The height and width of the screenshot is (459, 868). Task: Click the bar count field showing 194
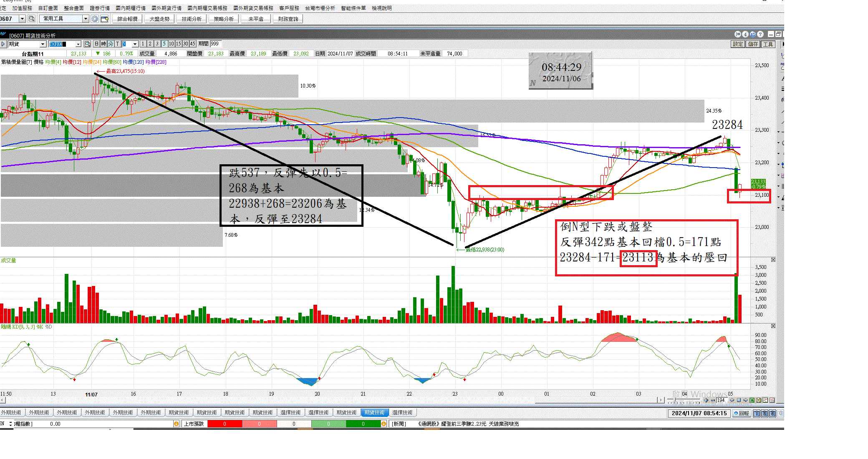point(722,400)
